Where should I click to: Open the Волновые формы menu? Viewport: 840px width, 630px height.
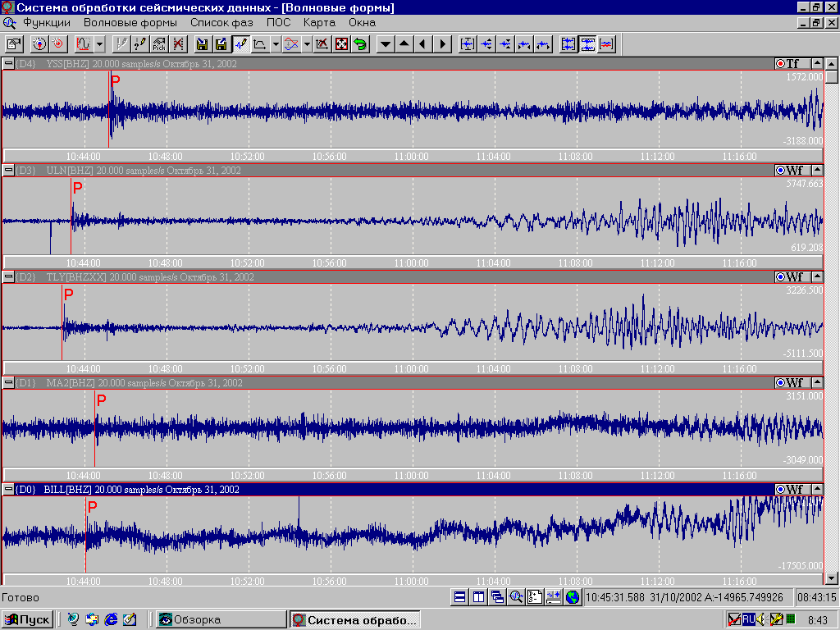point(130,23)
